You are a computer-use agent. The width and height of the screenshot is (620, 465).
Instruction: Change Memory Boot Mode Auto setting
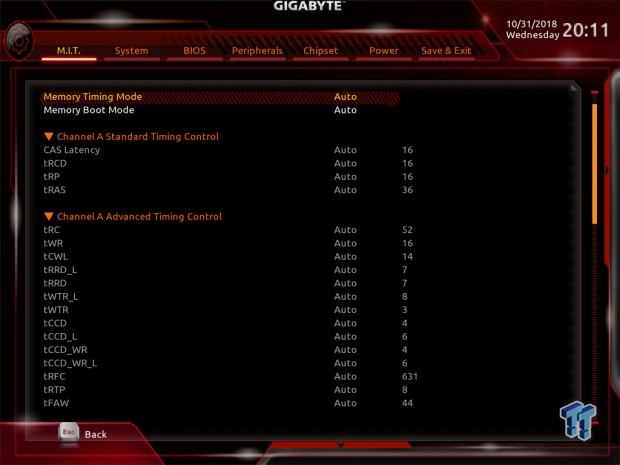(x=345, y=110)
